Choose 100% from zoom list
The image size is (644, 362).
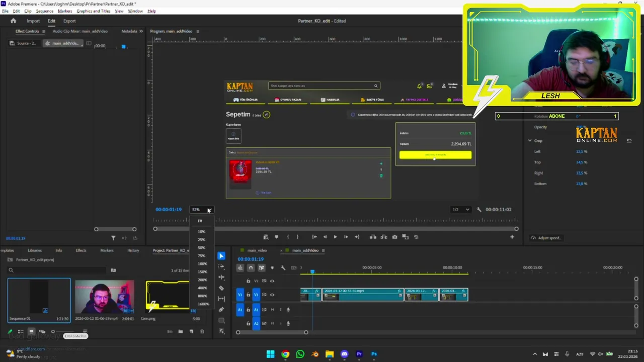[202, 263]
